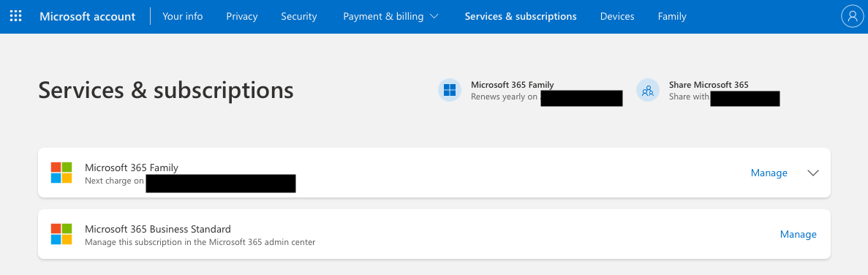Click the 'Next charge on' text
868x275 pixels.
(x=114, y=181)
